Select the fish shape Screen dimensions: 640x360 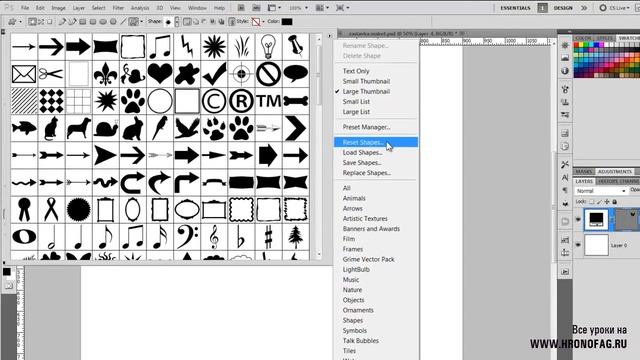24,128
